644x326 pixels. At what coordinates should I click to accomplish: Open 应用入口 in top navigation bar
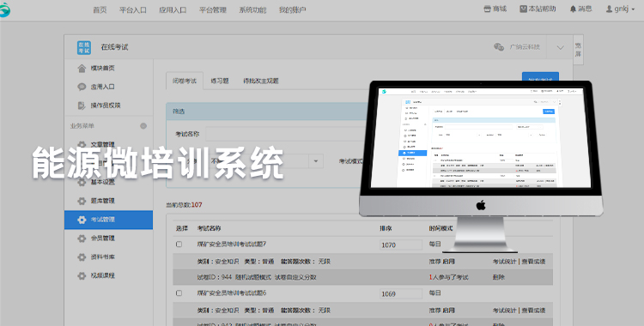pyautogui.click(x=173, y=9)
